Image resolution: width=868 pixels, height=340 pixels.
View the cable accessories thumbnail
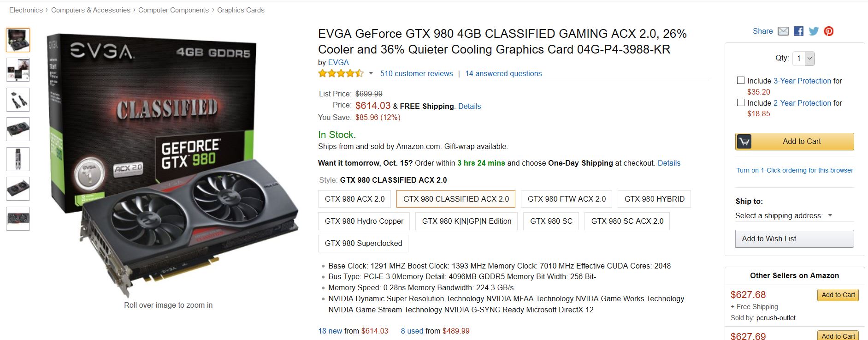pyautogui.click(x=18, y=100)
